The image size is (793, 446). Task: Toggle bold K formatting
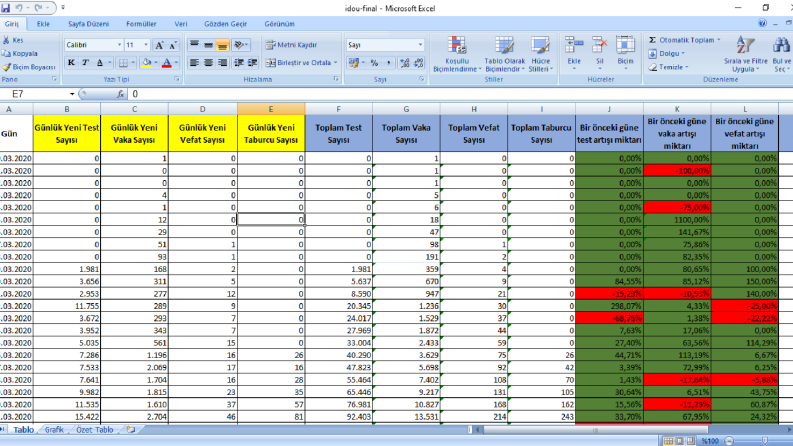[71, 63]
